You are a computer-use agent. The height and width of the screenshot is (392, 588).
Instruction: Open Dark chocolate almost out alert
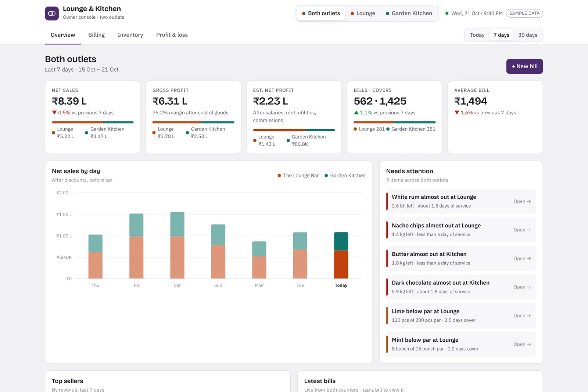pos(461,287)
